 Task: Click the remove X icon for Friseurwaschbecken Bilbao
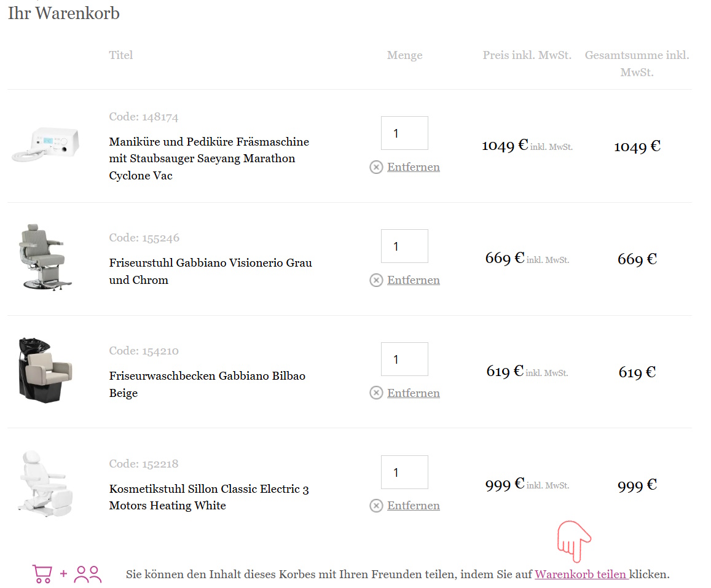376,393
